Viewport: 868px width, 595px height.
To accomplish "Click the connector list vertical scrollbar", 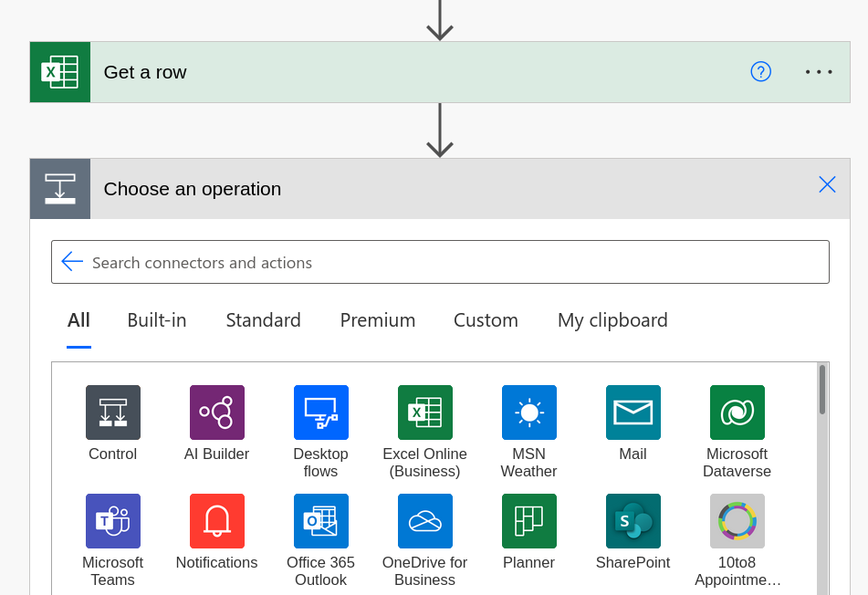I will tap(822, 478).
